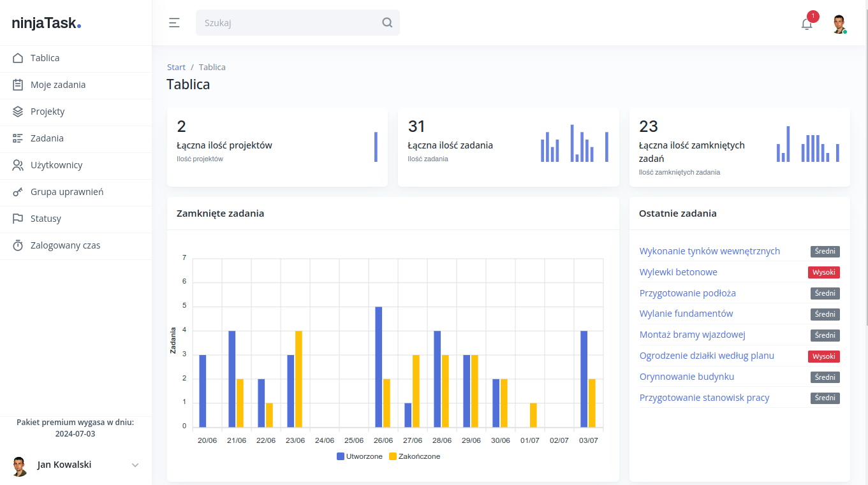Viewport: 868px width, 485px height.
Task: Click the magnifier icon in search box
Action: (x=387, y=23)
